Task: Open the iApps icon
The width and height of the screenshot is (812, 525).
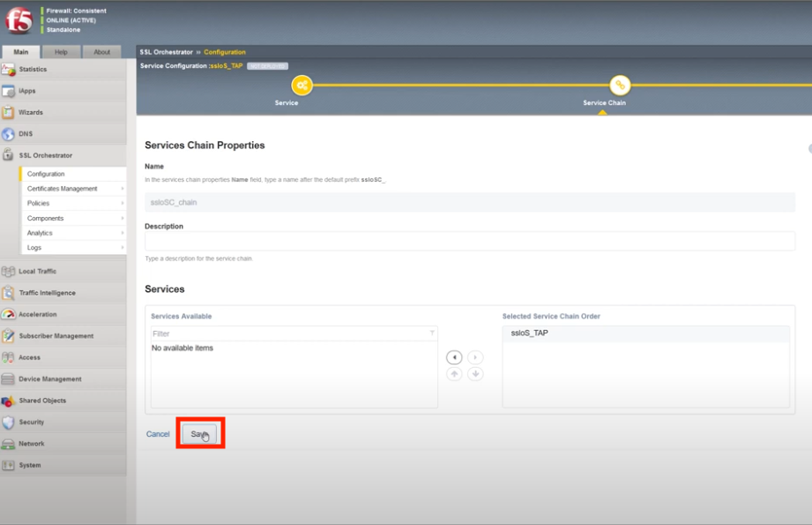Action: (8, 91)
